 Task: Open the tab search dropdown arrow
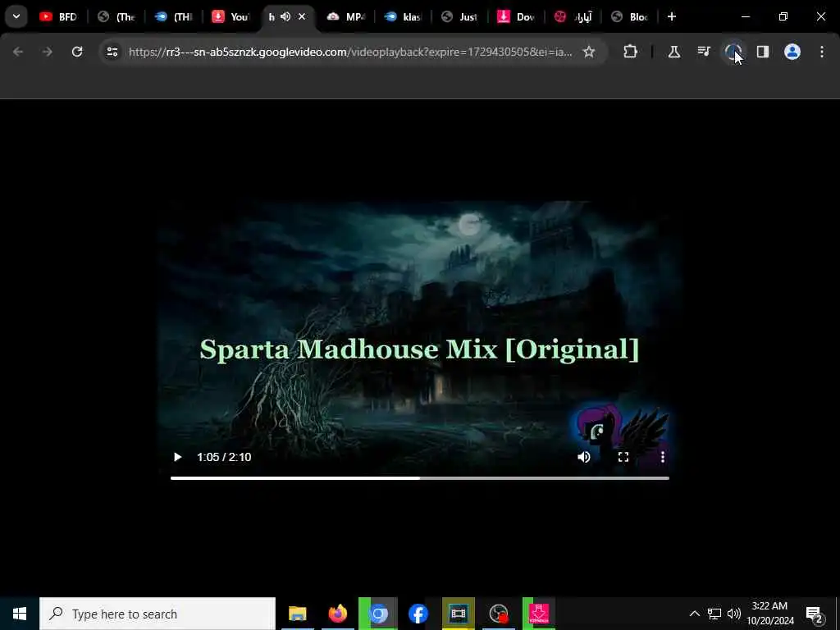16,16
